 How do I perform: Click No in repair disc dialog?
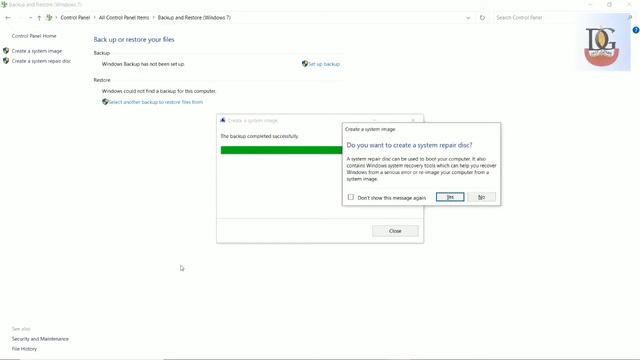pyautogui.click(x=481, y=197)
